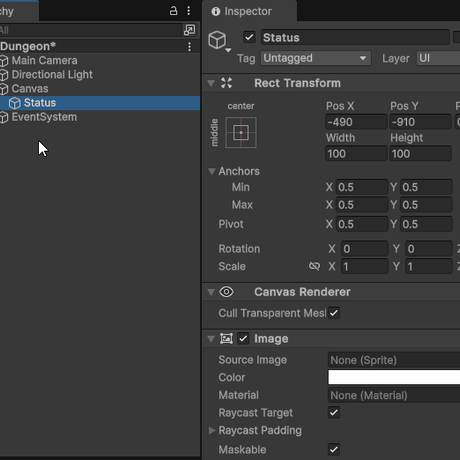Edit Anchors Max Y field
This screenshot has height=460, width=460.
click(x=426, y=205)
